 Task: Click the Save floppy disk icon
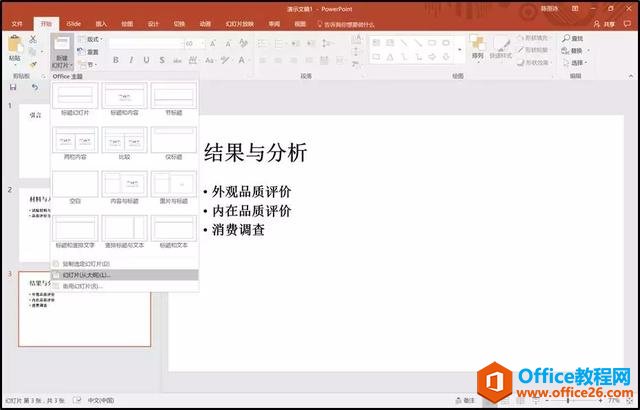pyautogui.click(x=13, y=87)
